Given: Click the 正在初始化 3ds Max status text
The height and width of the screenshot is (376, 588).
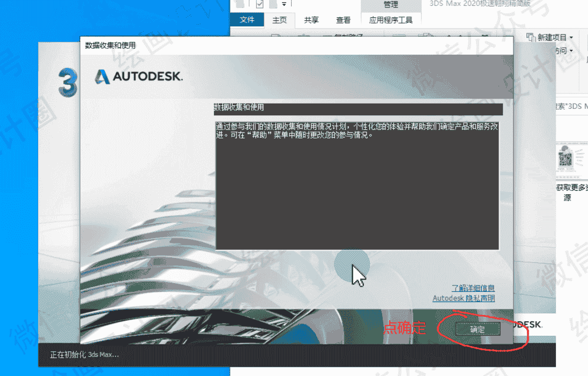Looking at the screenshot, I should point(84,355).
